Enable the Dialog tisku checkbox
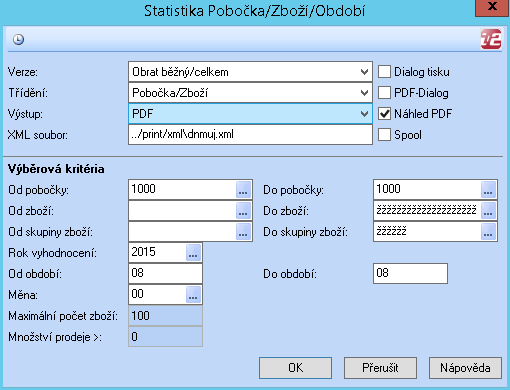This screenshot has height=390, width=510. click(384, 72)
